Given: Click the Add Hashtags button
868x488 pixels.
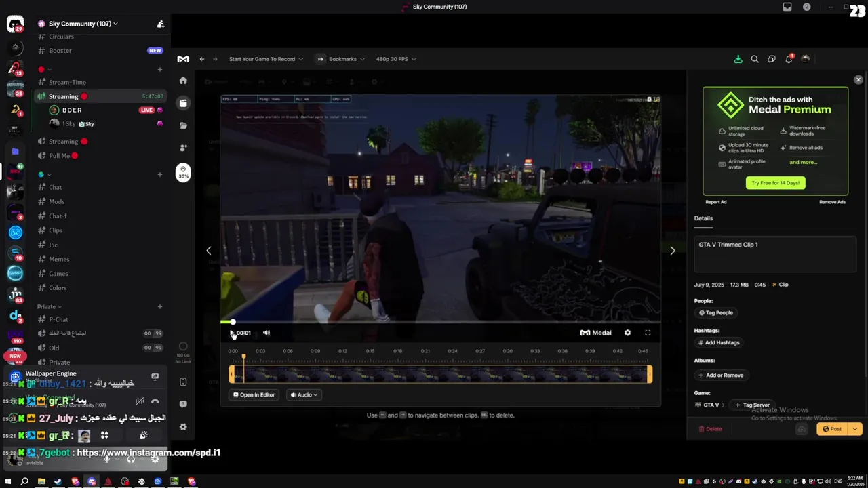Looking at the screenshot, I should pyautogui.click(x=719, y=343).
